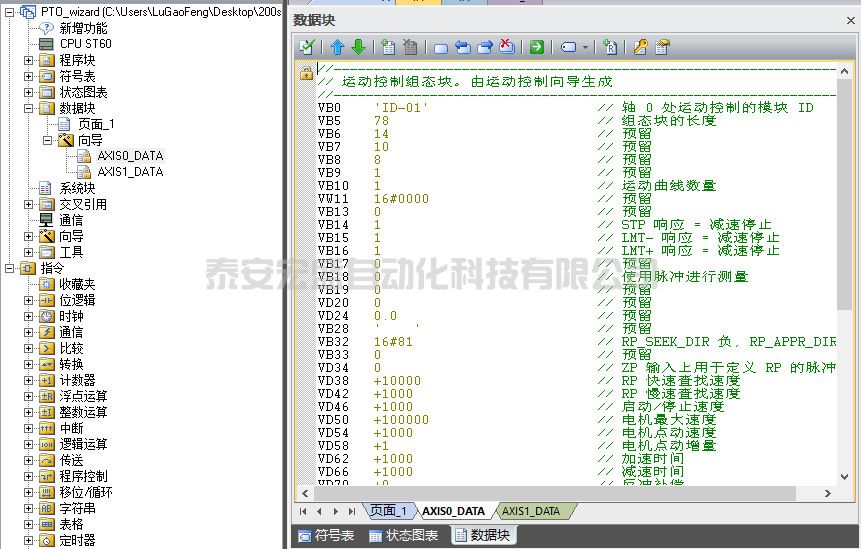Click the upload arrow icon in toolbar
This screenshot has height=549, width=861.
point(337,47)
